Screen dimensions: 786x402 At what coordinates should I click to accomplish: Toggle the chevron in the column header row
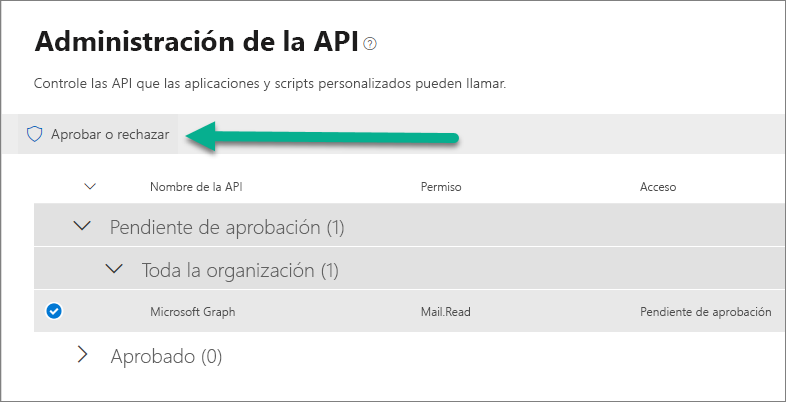tap(90, 186)
